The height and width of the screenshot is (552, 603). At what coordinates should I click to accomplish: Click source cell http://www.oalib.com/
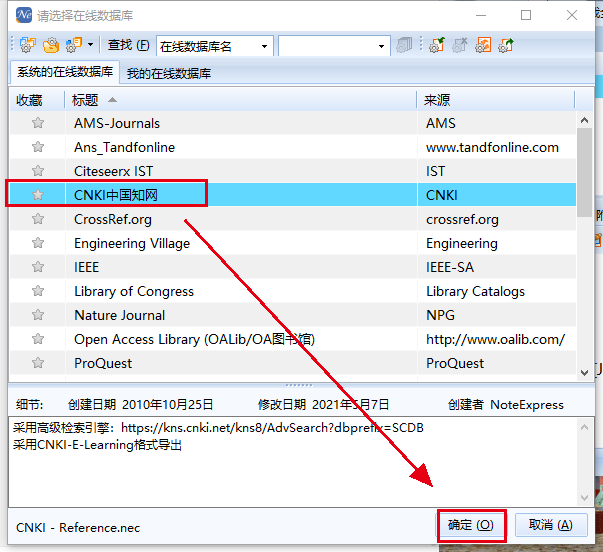(x=495, y=339)
